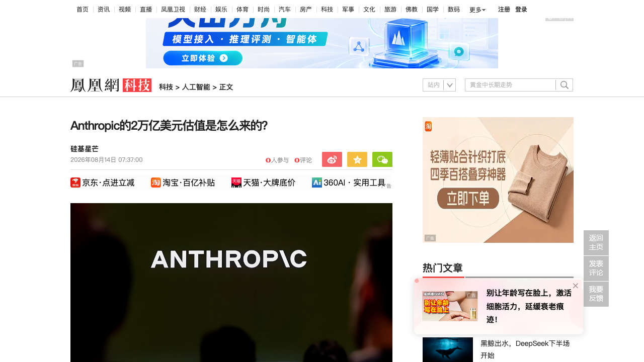Screen dimensions: 644x362
Task: Open the 黑鲸出水 DeepSeek article link
Action: 525,349
